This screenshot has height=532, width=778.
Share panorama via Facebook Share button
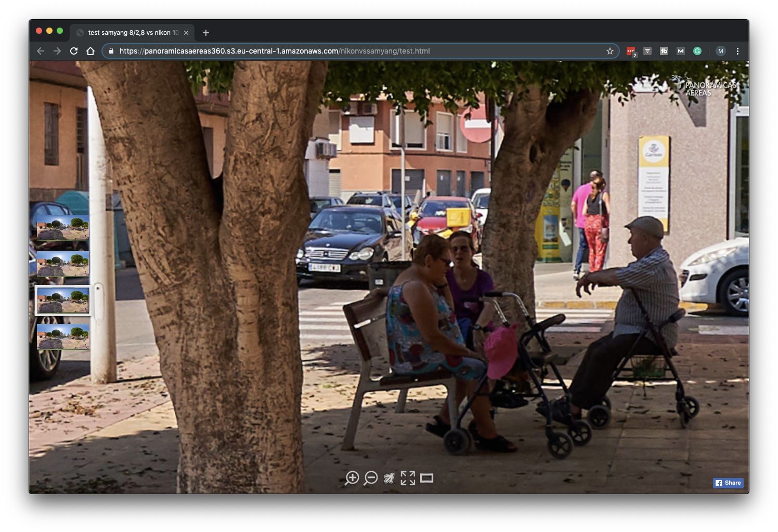coord(728,483)
